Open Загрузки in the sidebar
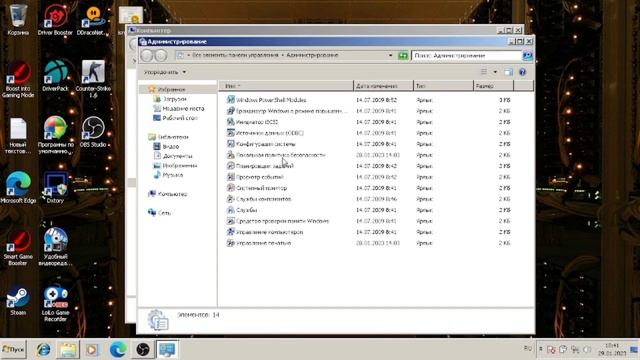 click(x=174, y=99)
